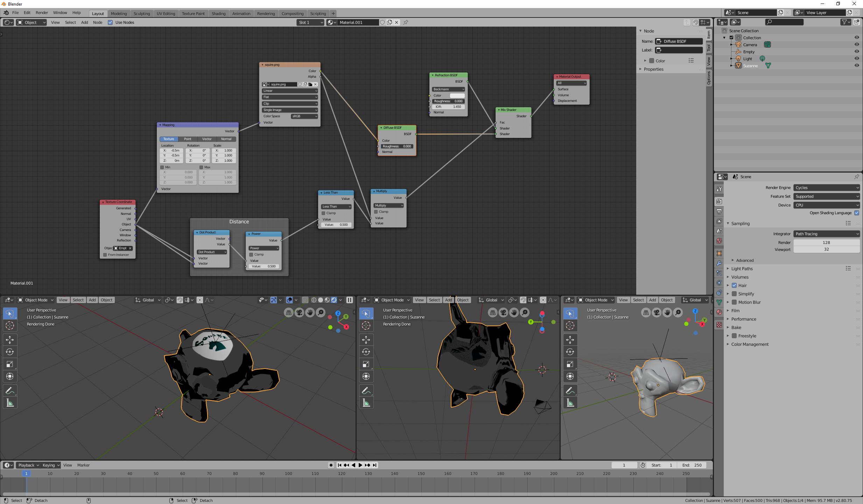
Task: Open the Texture checkerboard properties tab
Action: pos(719,325)
